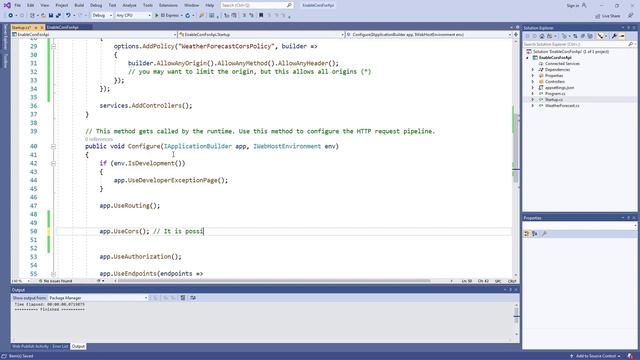Collapse the if block outlining at line 42
This screenshot has width=640, height=360.
coord(53,163)
